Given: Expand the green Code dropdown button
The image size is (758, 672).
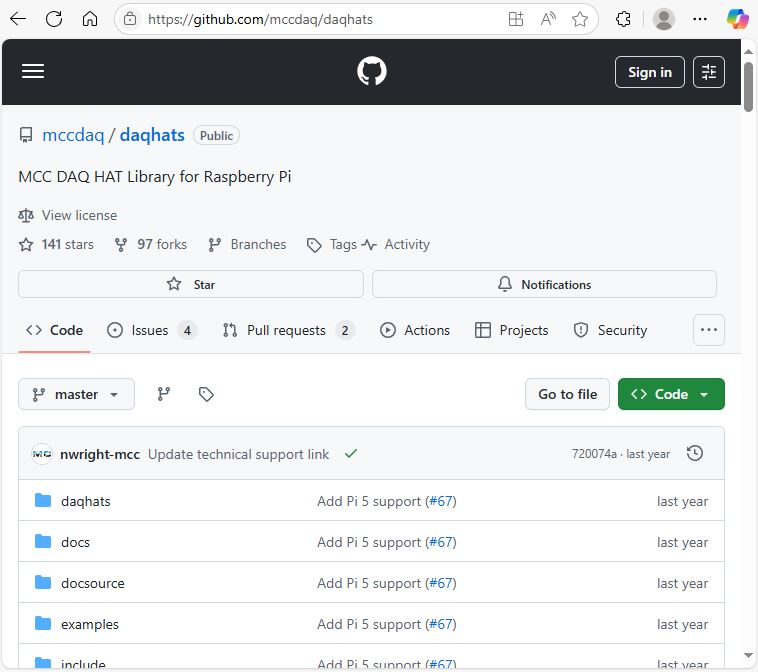Looking at the screenshot, I should coord(671,395).
